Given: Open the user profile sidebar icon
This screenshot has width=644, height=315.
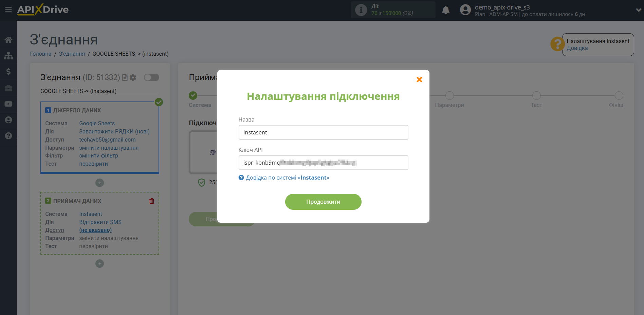Looking at the screenshot, I should pos(8,120).
